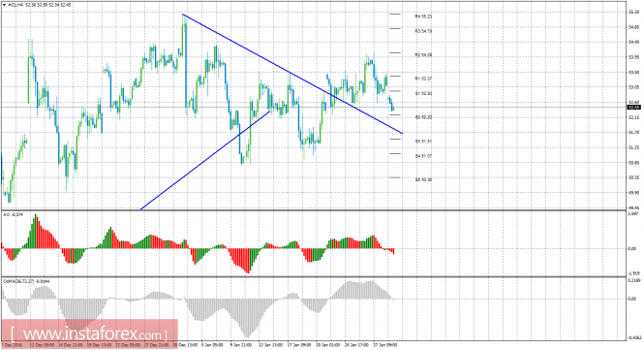Select the S3 51.51 pivot level label

click(423, 142)
